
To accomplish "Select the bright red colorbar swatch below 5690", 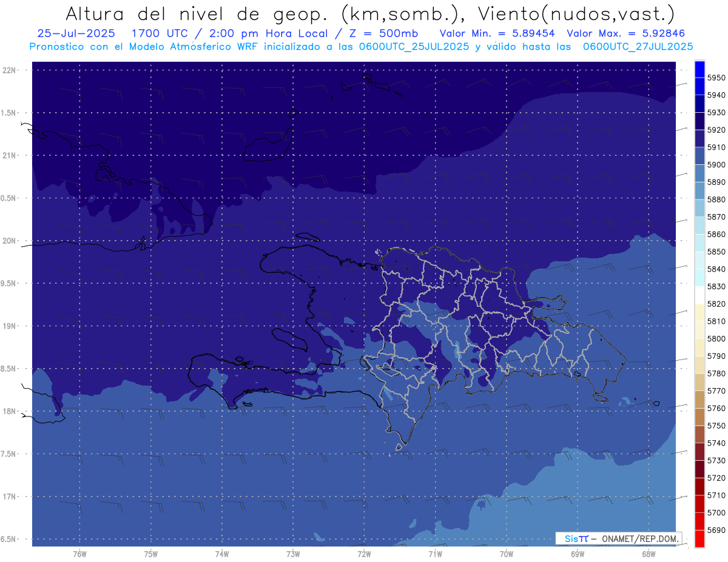I will (x=699, y=538).
